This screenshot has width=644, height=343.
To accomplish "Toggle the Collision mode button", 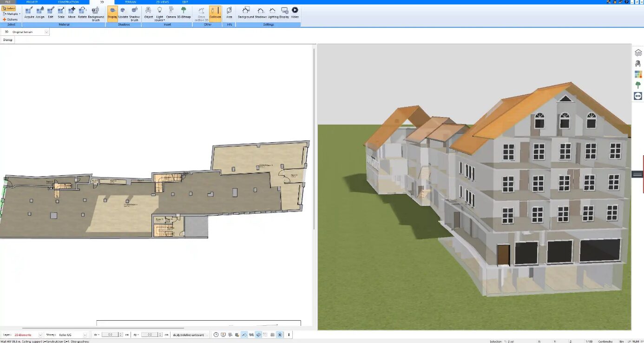I will (215, 13).
